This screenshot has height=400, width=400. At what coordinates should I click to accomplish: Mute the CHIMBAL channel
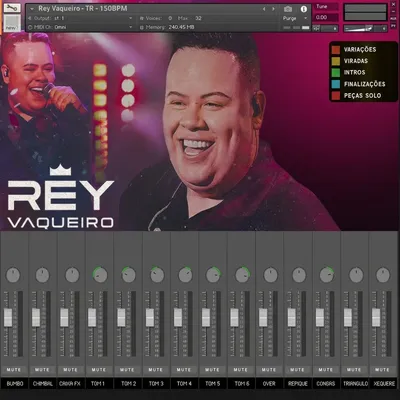(42, 370)
